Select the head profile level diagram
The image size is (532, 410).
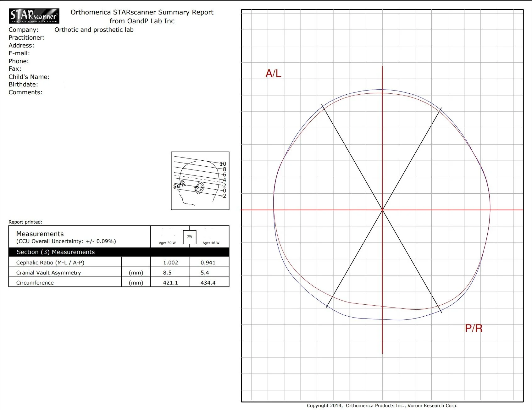200,181
